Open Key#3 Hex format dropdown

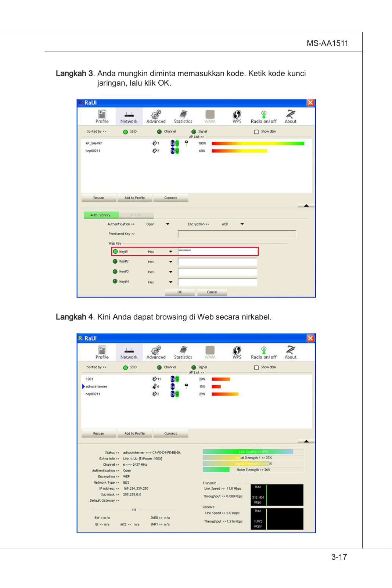[170, 272]
